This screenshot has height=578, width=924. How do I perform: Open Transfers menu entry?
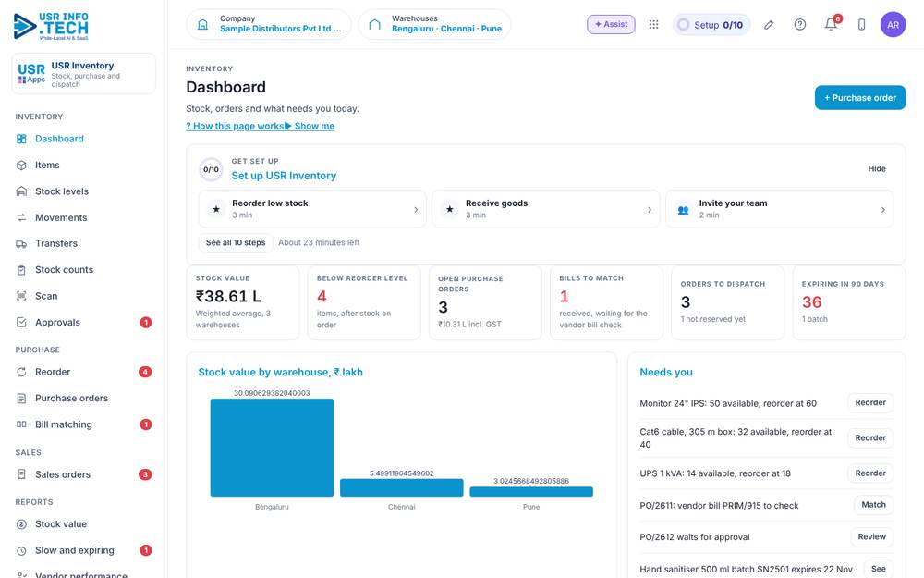click(x=84, y=243)
